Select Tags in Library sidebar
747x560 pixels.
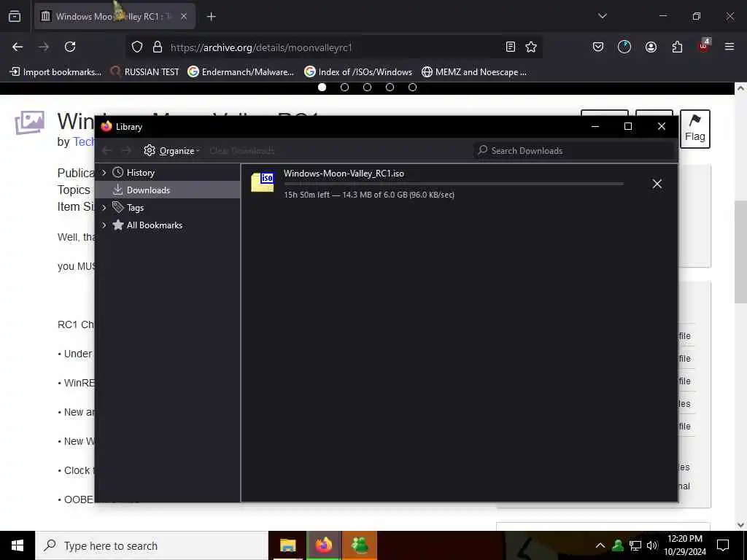135,208
